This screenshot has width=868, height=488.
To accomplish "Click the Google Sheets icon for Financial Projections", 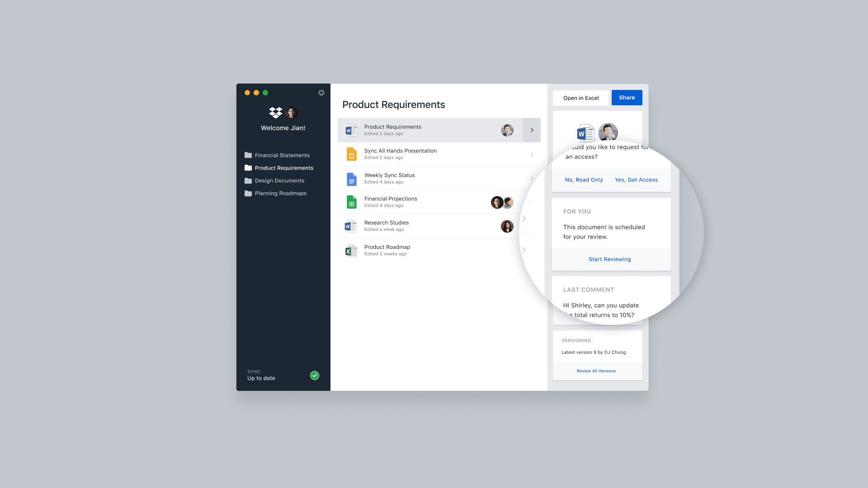I will coord(351,202).
